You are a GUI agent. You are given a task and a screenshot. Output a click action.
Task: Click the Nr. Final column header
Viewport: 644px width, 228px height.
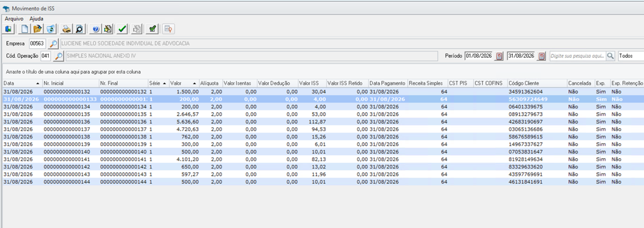[x=123, y=83]
